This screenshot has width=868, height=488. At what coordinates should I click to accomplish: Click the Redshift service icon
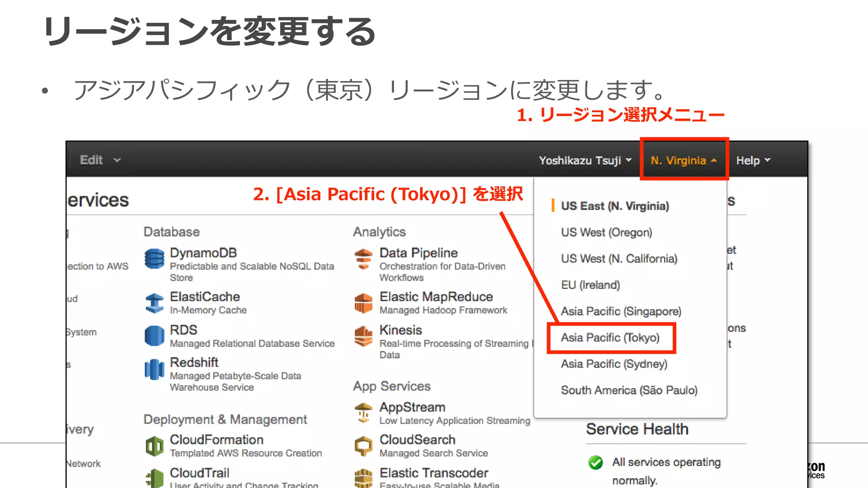pos(154,369)
